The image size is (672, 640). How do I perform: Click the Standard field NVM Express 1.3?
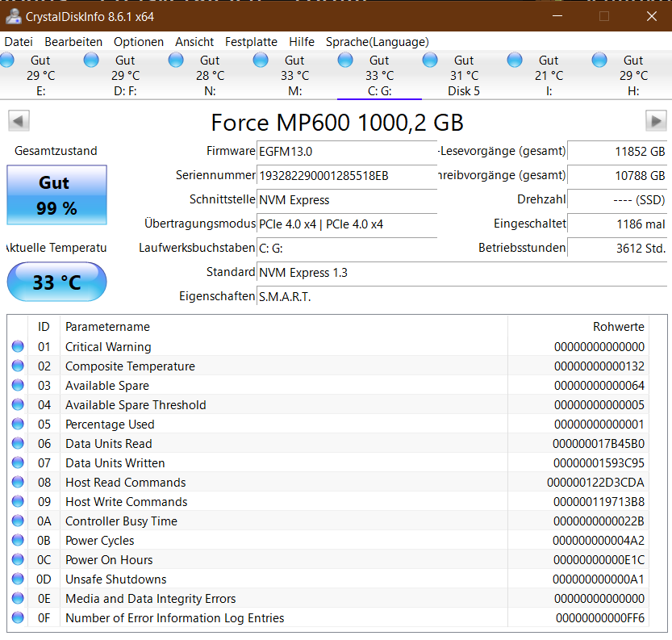click(x=461, y=273)
